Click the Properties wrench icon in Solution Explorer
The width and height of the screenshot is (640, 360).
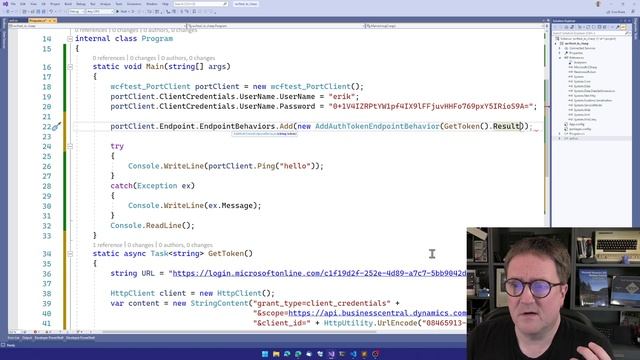[617, 27]
